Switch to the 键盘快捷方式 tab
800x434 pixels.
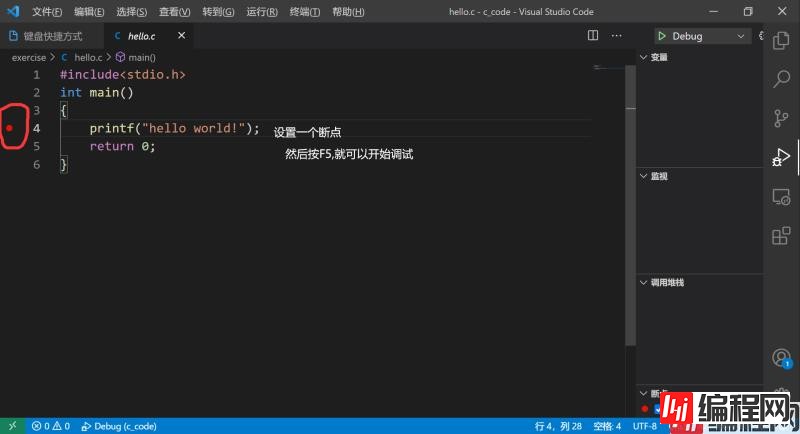click(x=52, y=36)
